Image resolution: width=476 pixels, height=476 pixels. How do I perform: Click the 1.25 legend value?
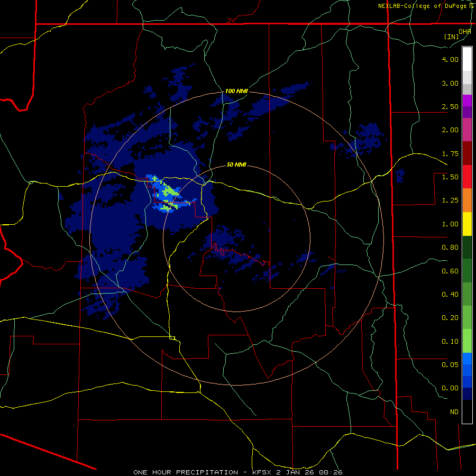tap(450, 200)
